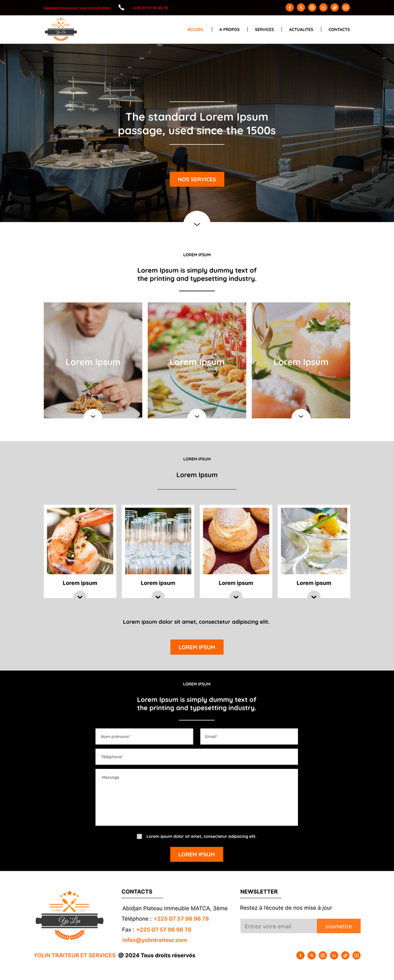Viewport: 394px width, 980px height.
Task: Expand the shrimp dish card chevron
Action: tap(80, 596)
